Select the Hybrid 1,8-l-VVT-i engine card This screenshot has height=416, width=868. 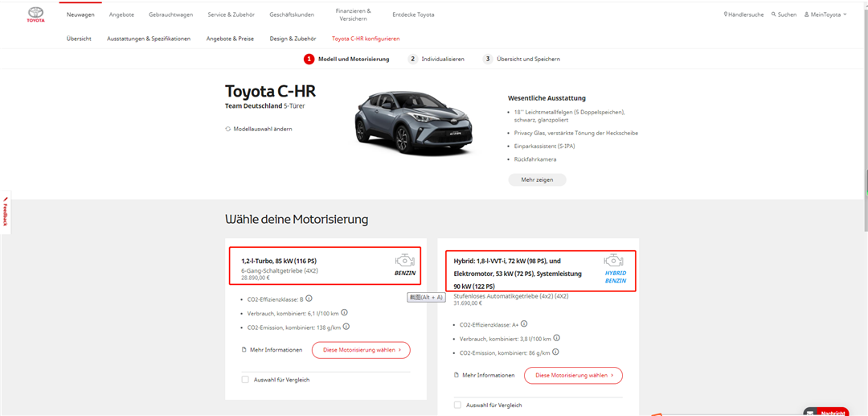[x=539, y=273]
